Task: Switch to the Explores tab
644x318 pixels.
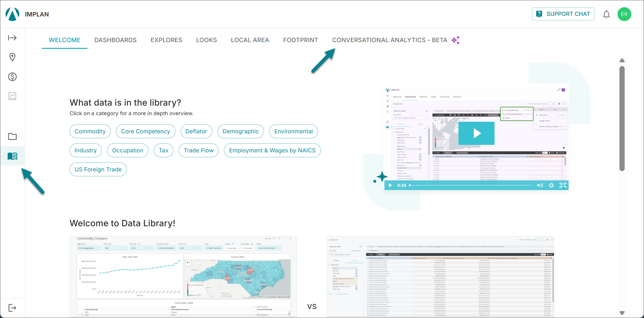Action: [x=166, y=40]
